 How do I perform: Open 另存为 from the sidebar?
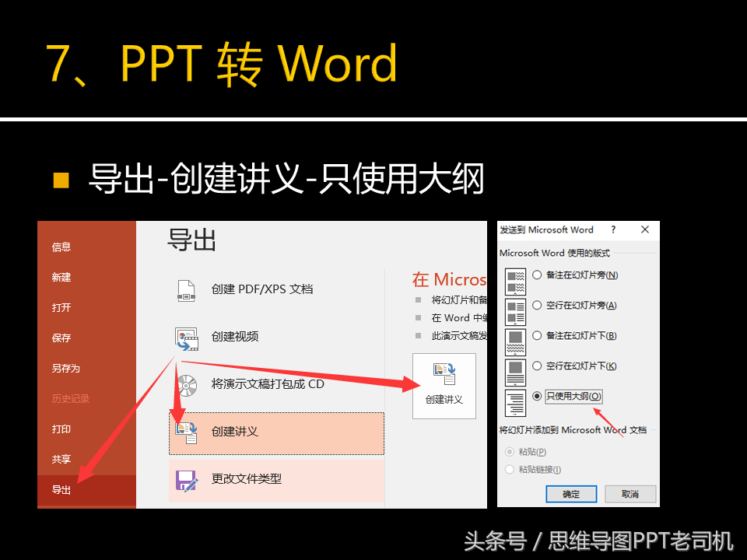(65, 368)
